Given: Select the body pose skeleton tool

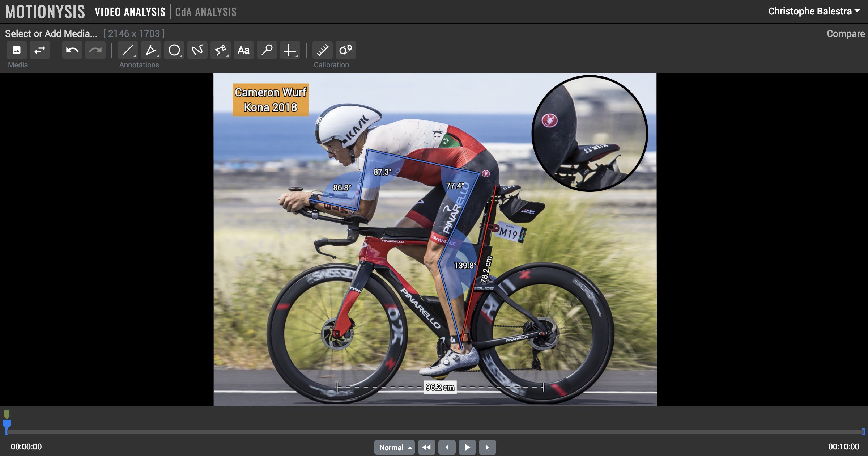Looking at the screenshot, I should click(221, 50).
